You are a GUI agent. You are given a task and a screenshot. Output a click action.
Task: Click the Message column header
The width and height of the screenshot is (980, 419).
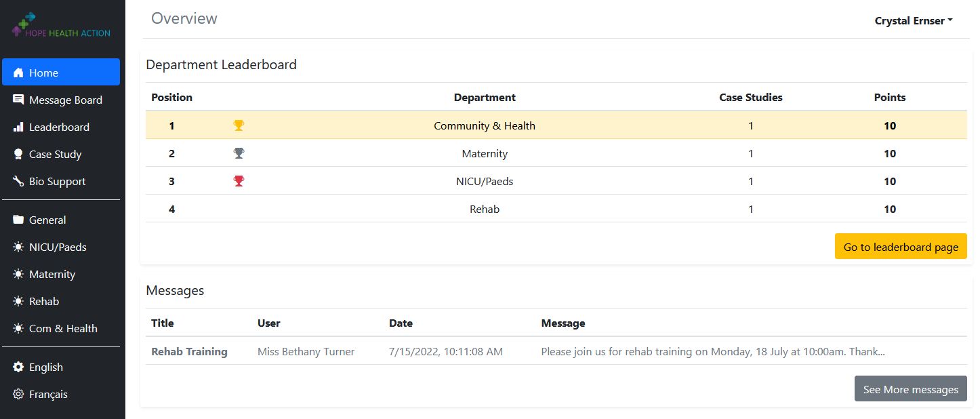point(563,323)
